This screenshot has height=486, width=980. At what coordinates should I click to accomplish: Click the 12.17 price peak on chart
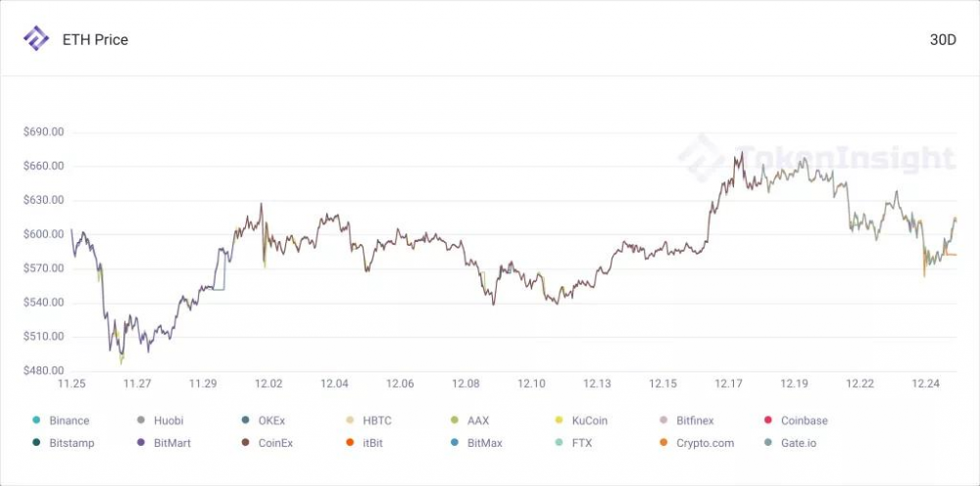[x=739, y=154]
